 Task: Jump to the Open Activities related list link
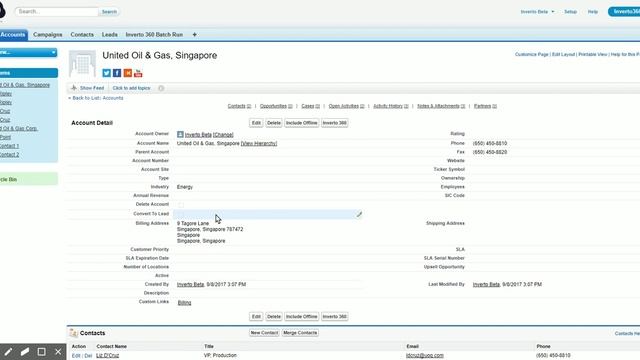[347, 106]
